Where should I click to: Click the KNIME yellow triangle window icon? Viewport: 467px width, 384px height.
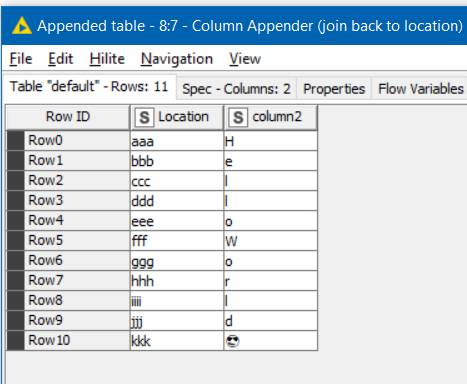click(22, 26)
